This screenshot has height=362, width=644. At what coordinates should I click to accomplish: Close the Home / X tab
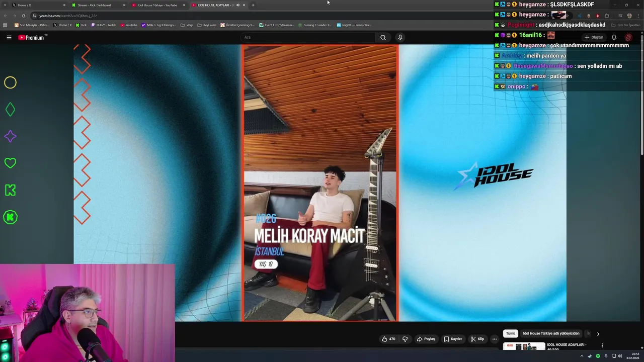[64, 5]
